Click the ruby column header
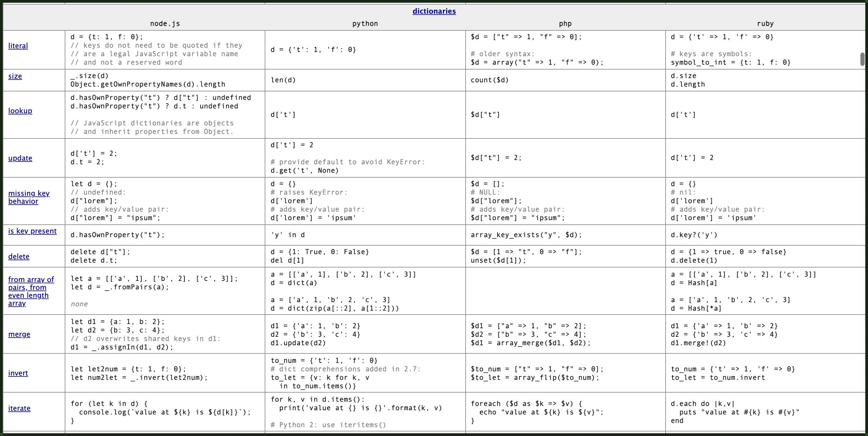 point(765,24)
